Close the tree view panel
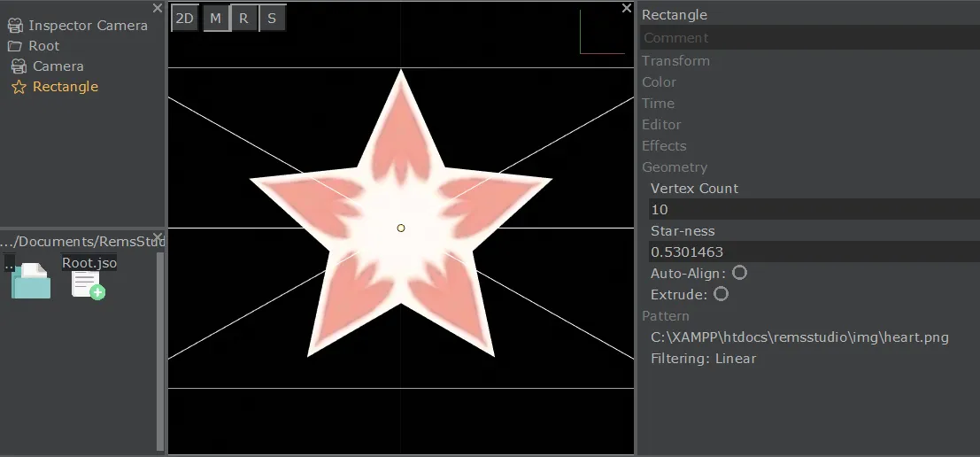The width and height of the screenshot is (980, 457). pyautogui.click(x=158, y=8)
